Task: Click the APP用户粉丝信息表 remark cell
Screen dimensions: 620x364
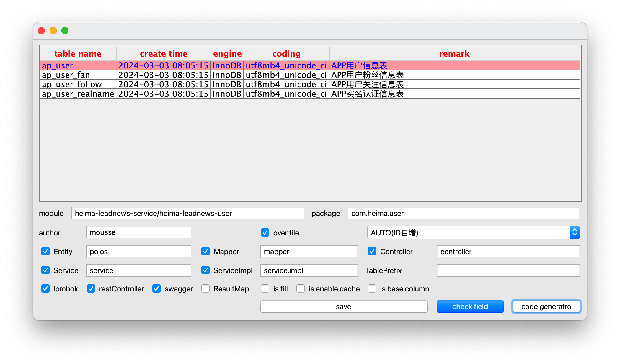Action: coord(455,75)
